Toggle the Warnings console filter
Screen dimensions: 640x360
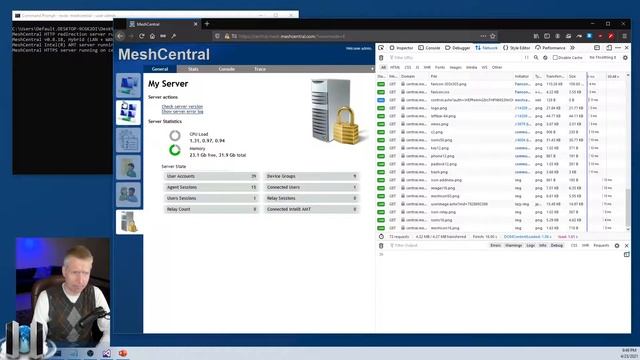[x=513, y=246]
